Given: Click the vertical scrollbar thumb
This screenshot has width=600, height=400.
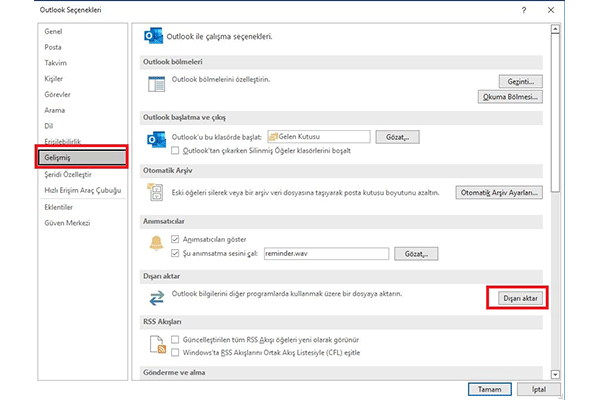Looking at the screenshot, I should pyautogui.click(x=555, y=113).
